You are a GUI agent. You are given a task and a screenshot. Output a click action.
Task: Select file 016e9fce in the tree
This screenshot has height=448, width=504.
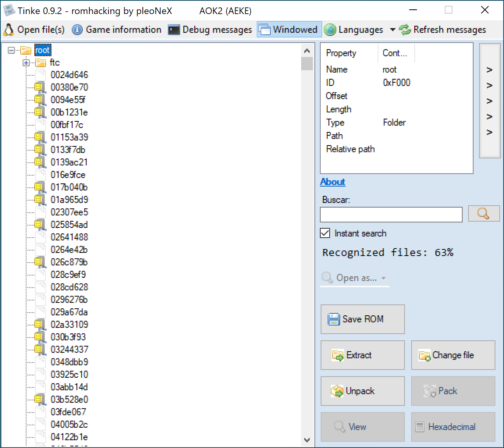[68, 175]
